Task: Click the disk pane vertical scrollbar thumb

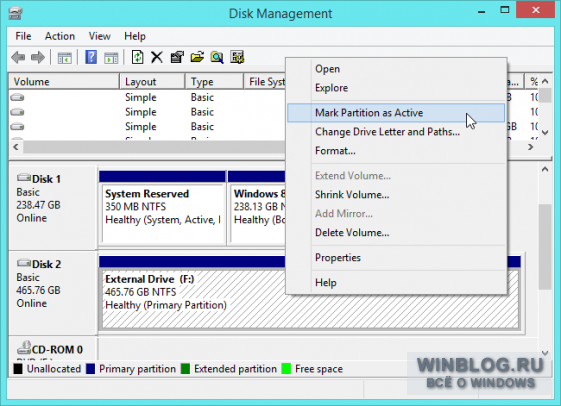Action: (545, 247)
